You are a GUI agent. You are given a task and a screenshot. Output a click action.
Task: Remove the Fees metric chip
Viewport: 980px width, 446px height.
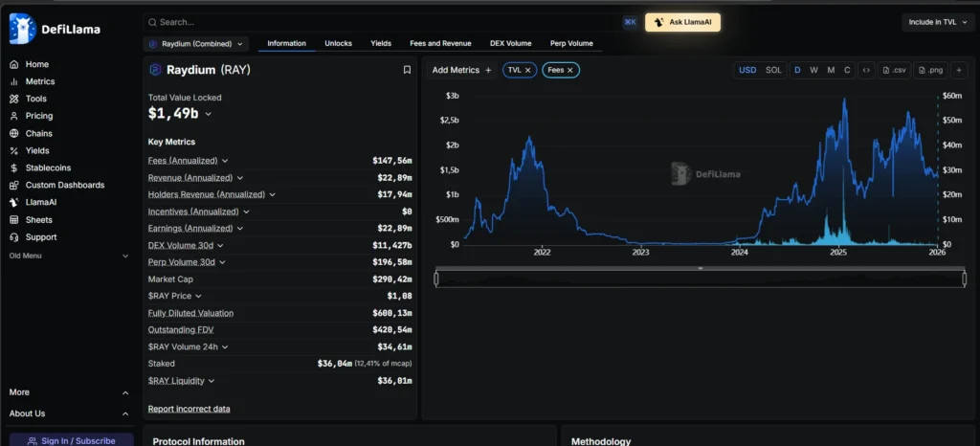[570, 70]
